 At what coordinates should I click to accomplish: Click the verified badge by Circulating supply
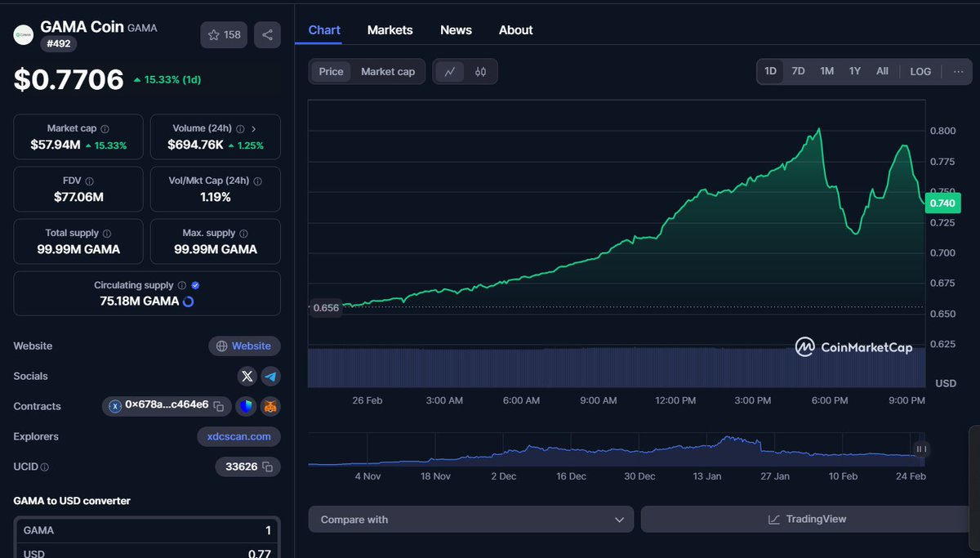point(195,286)
